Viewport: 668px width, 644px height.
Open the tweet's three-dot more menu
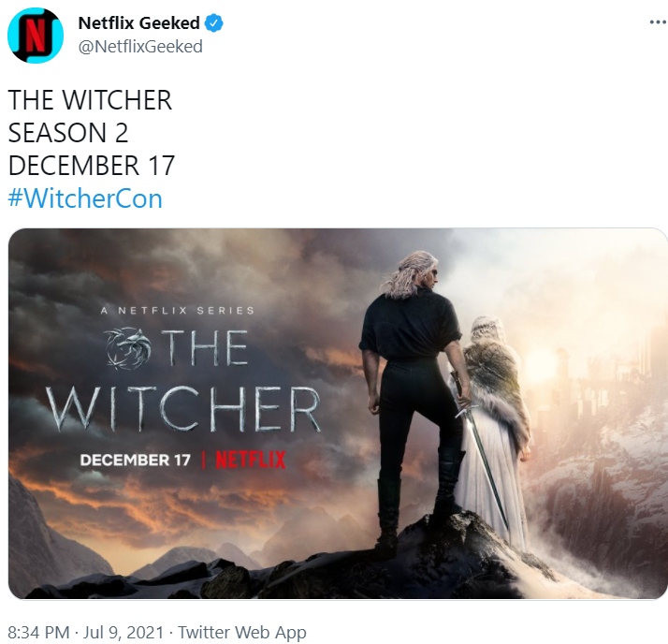659,22
